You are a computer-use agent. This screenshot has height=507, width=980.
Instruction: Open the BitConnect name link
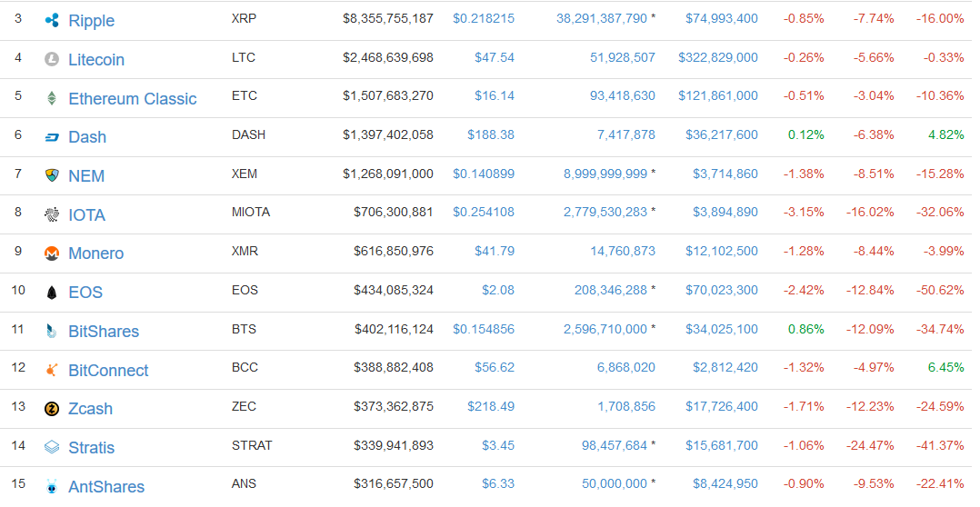(x=108, y=371)
